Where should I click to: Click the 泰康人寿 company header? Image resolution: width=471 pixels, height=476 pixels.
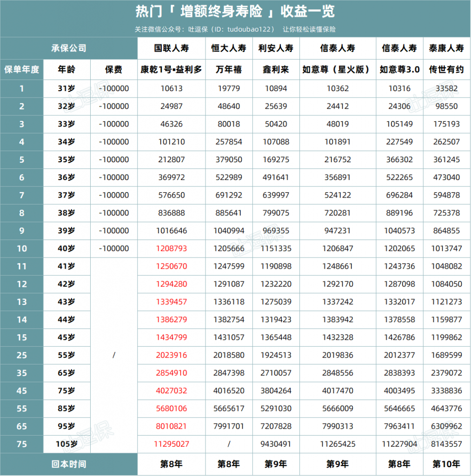click(446, 48)
